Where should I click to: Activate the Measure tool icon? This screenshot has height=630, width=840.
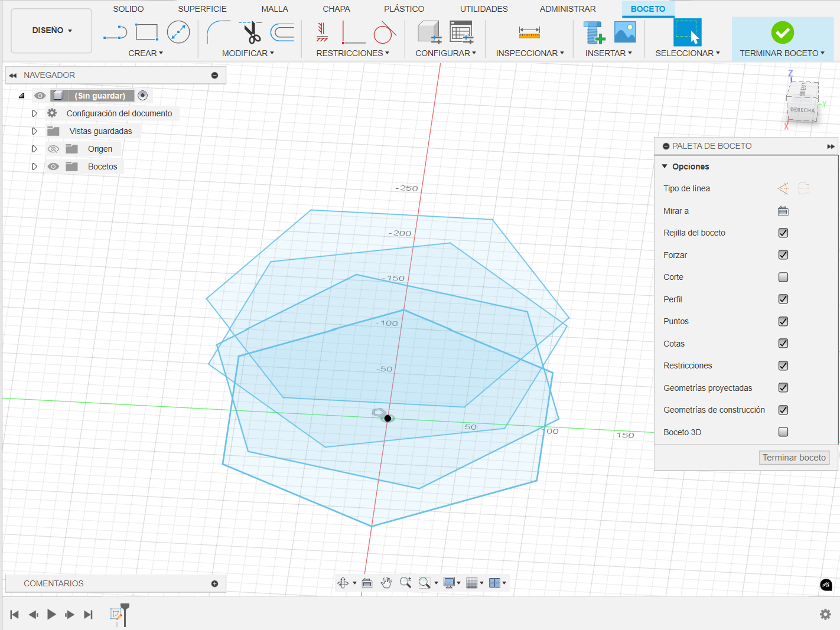[x=529, y=32]
